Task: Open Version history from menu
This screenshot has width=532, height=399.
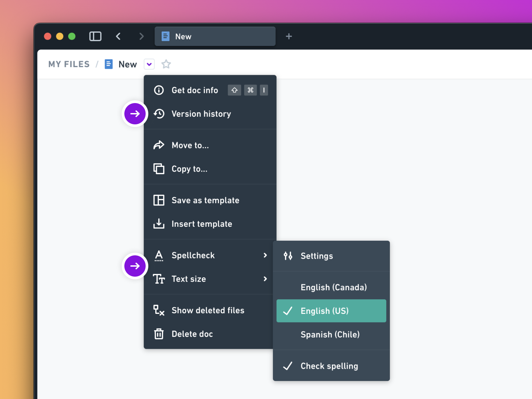Action: tap(201, 114)
